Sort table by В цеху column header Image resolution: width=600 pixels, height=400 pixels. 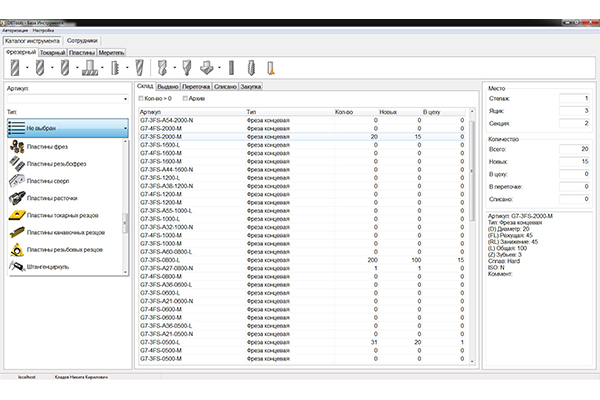[443, 112]
